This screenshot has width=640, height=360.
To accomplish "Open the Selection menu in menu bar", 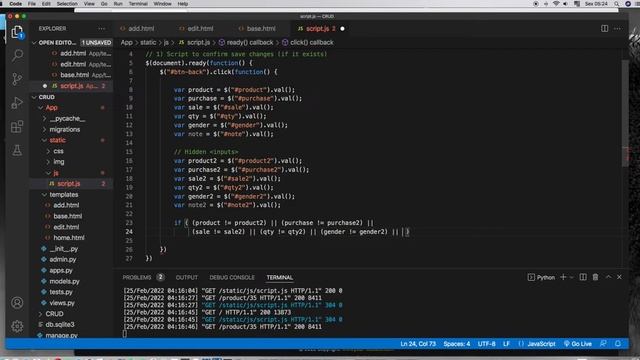I will tap(67, 4).
